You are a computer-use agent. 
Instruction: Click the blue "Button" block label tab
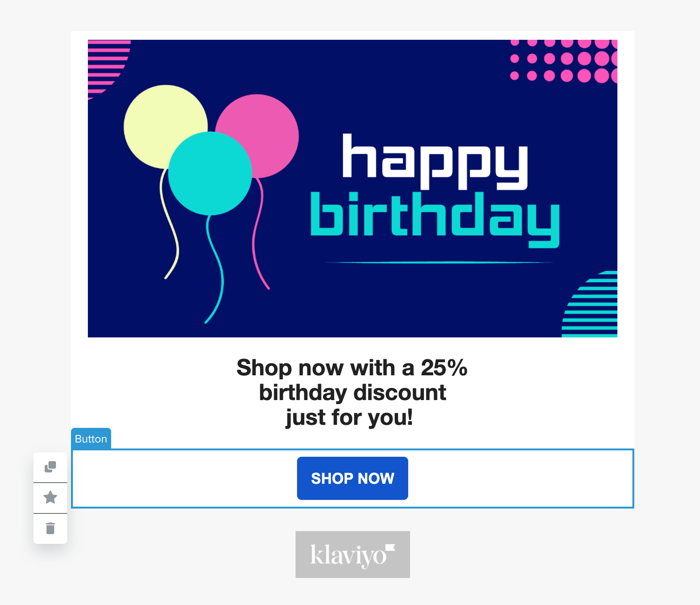(x=91, y=439)
